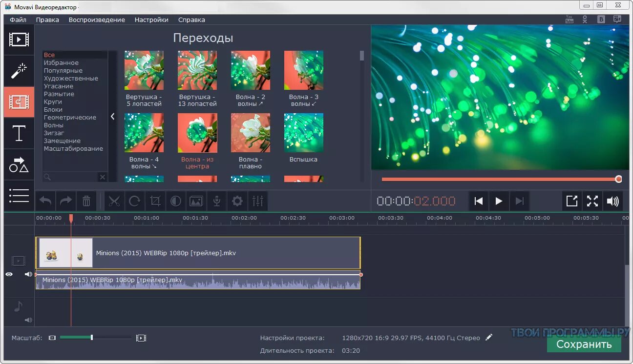Switch preview to full screen
Viewport: 633px width, 364px height.
[x=592, y=201]
